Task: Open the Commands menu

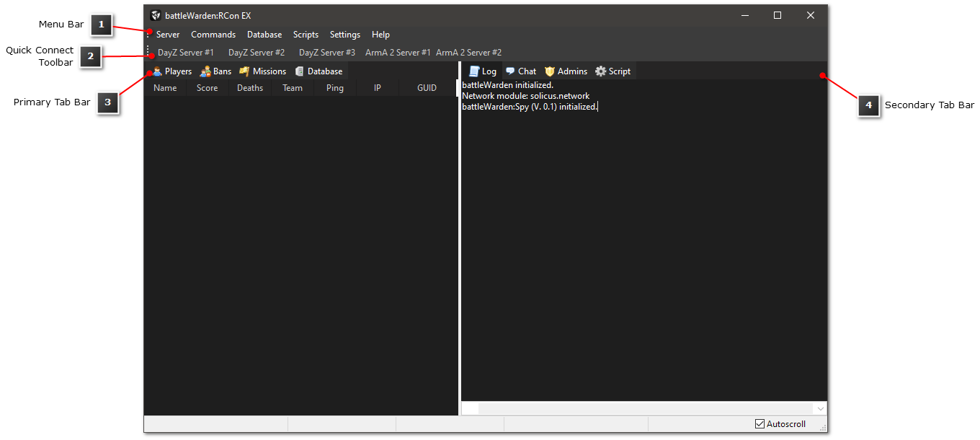Action: (213, 35)
